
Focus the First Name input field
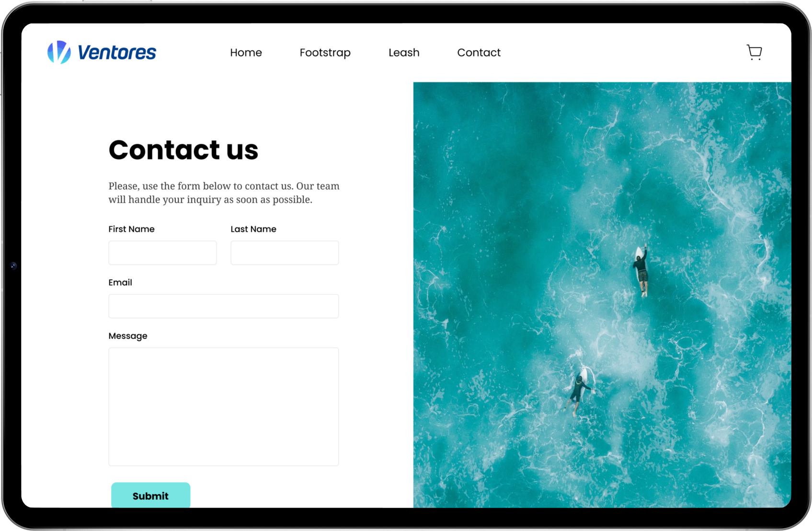click(x=162, y=253)
